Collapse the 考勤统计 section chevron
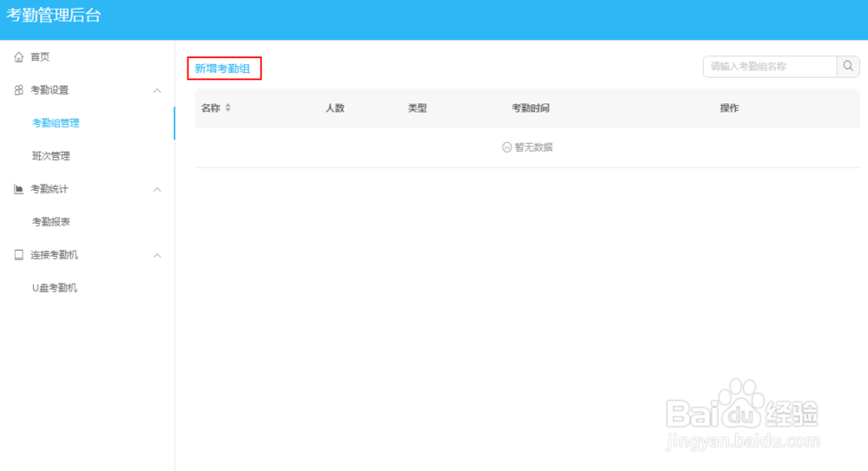868x471 pixels. pos(157,189)
